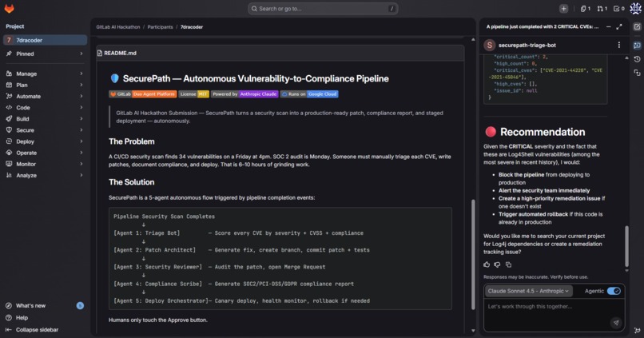The image size is (644, 338).
Task: Select the 7dracoder project item
Action: [x=46, y=40]
